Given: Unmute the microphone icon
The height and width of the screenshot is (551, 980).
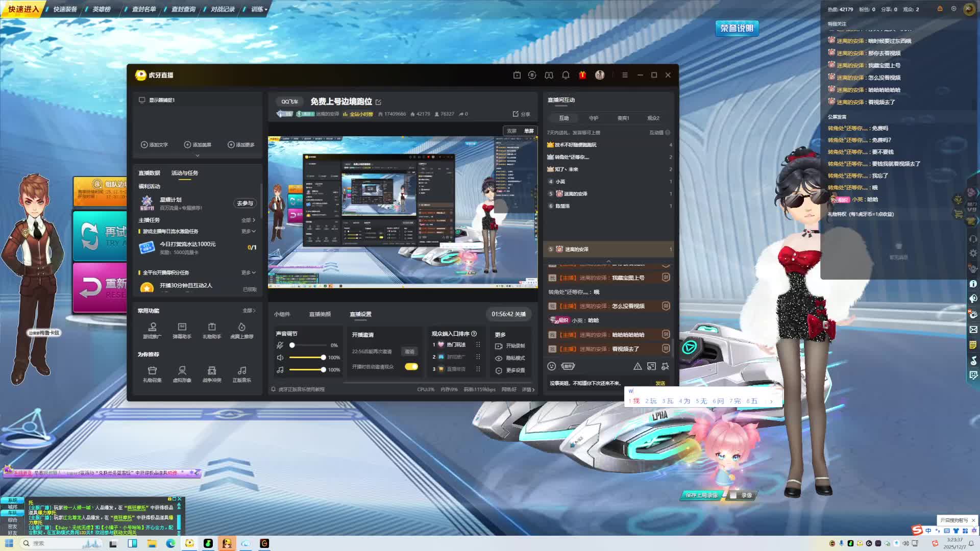Looking at the screenshot, I should coord(280,345).
